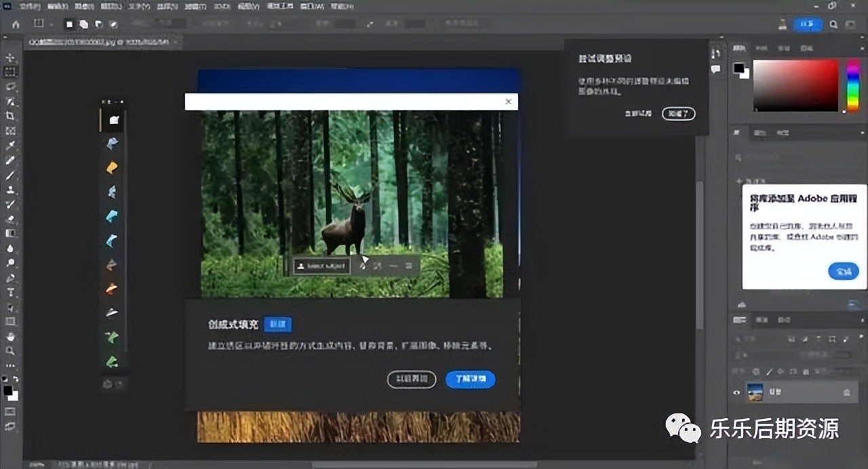Select the Eyedropper tool
The image size is (868, 469).
(10, 146)
